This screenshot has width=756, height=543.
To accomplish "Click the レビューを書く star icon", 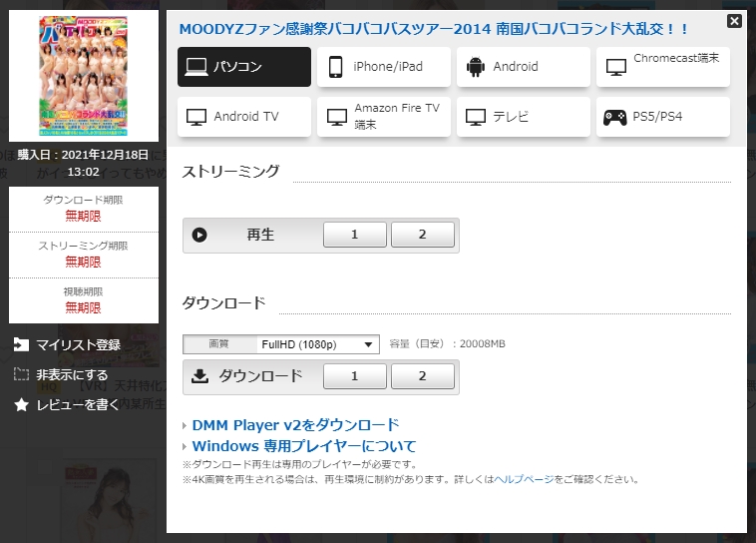I will point(21,405).
